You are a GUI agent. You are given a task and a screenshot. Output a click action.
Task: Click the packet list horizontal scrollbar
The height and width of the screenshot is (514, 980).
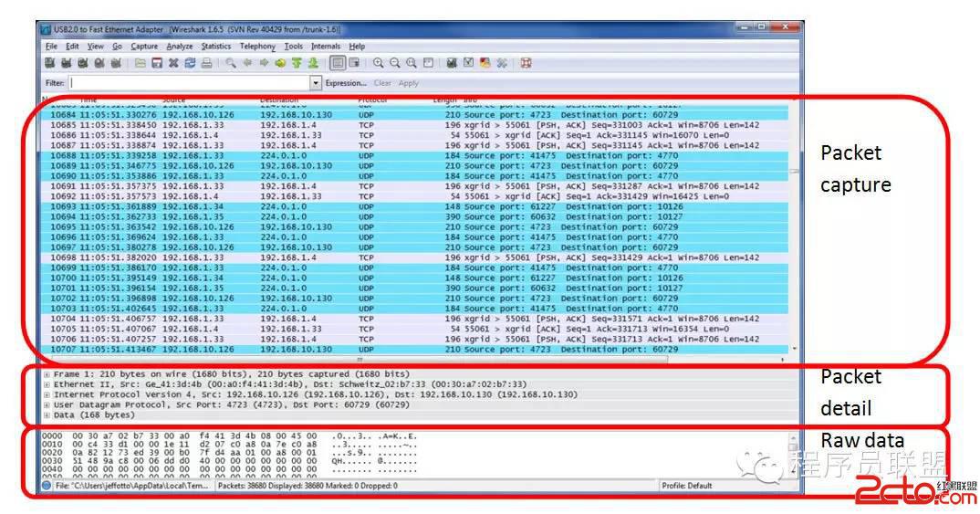click(359, 360)
